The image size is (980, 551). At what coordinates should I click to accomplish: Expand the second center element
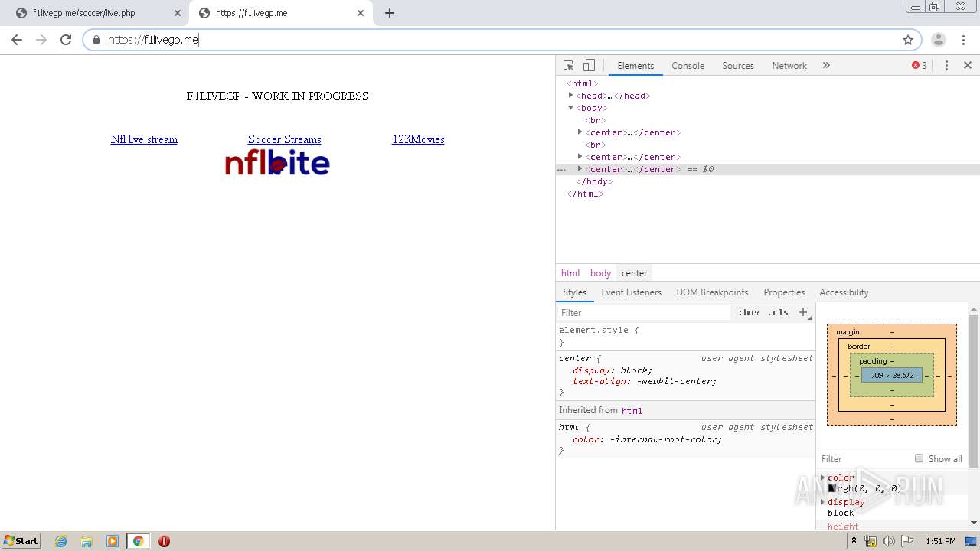[580, 157]
